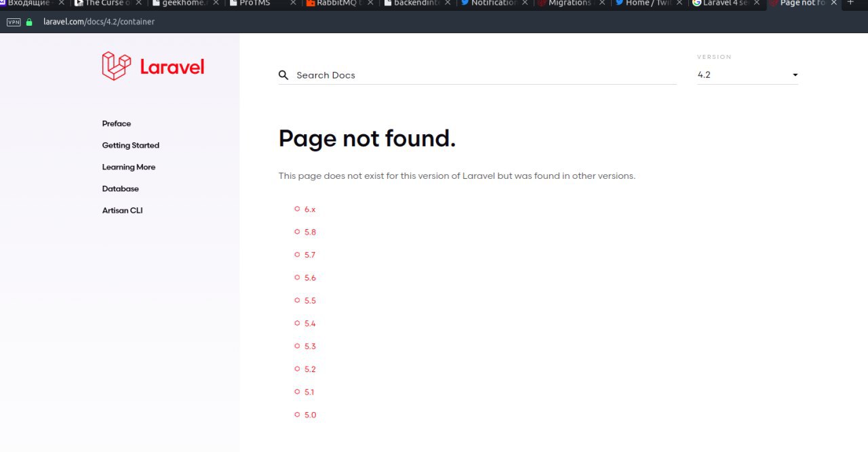Switch to the Входящие tab
The width and height of the screenshot is (868, 452).
coord(27,3)
